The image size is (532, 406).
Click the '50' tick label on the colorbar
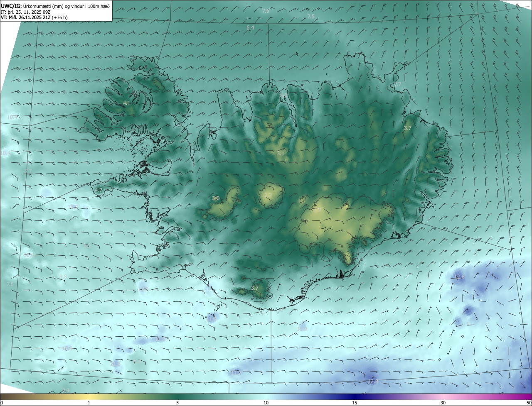click(x=528, y=403)
